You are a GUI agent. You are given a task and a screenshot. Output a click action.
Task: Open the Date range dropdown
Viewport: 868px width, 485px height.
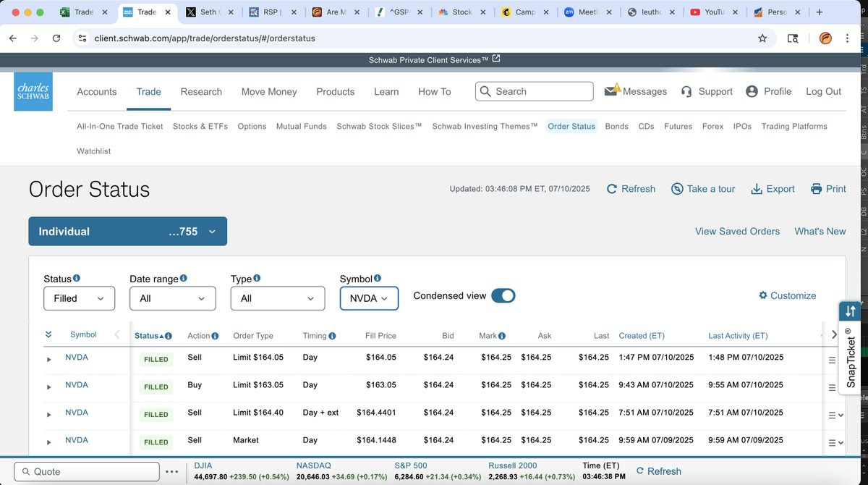[172, 298]
